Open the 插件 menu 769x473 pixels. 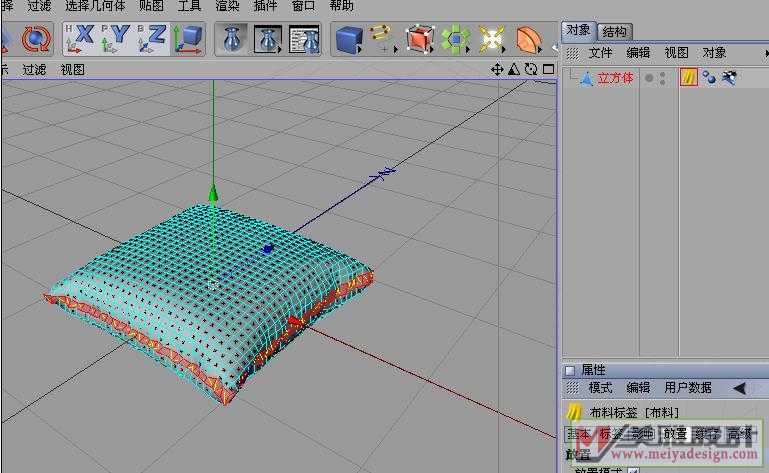(265, 6)
